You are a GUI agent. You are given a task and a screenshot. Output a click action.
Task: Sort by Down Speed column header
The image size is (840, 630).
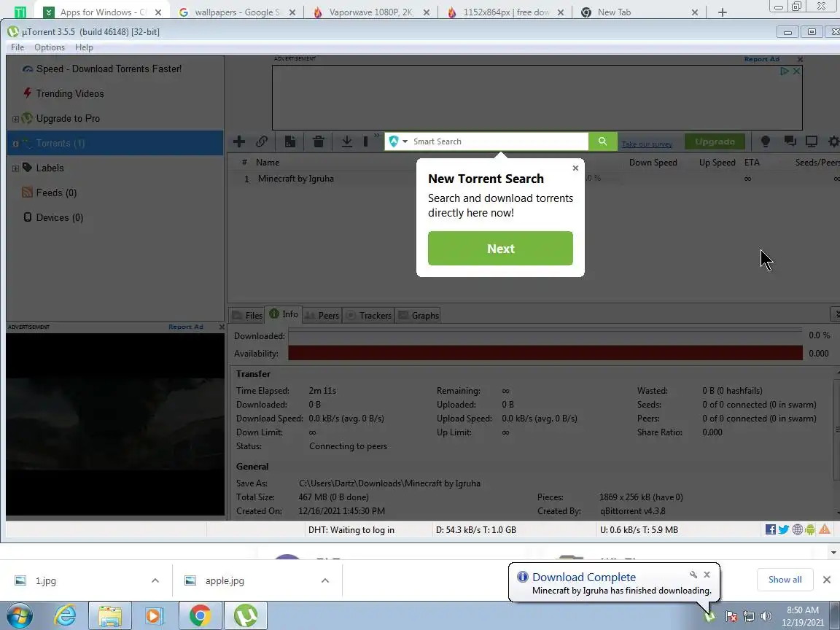pyautogui.click(x=653, y=163)
